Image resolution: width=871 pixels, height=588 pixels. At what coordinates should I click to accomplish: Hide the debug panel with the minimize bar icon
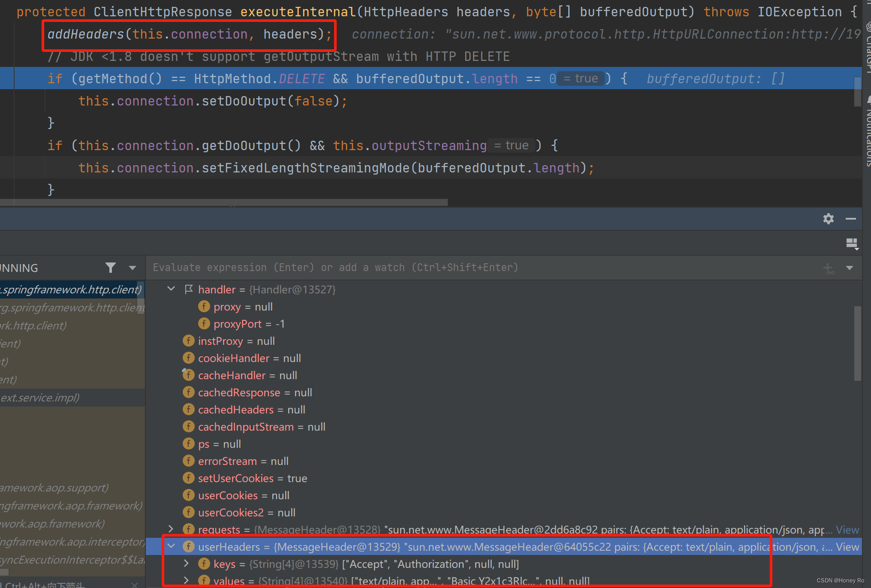coord(851,219)
